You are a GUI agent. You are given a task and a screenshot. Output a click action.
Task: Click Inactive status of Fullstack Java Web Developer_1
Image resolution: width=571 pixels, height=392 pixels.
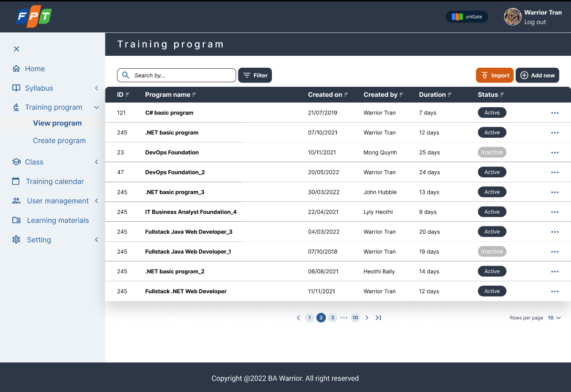[492, 251]
